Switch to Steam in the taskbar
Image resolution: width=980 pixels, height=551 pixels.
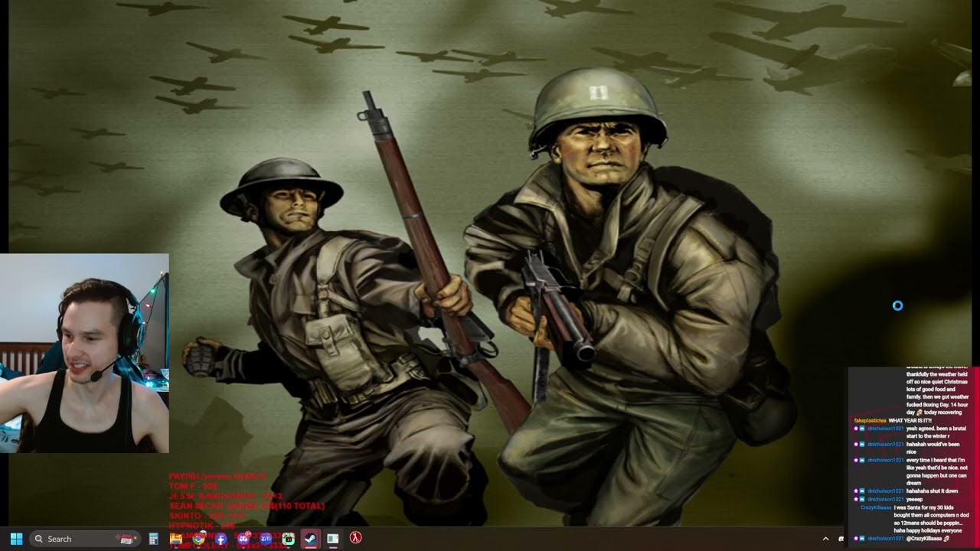(x=311, y=539)
